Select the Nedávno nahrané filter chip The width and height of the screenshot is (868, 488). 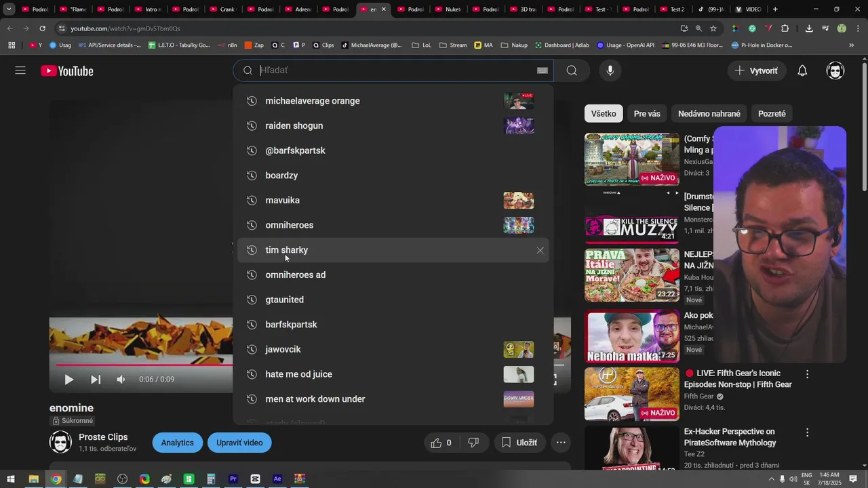709,114
